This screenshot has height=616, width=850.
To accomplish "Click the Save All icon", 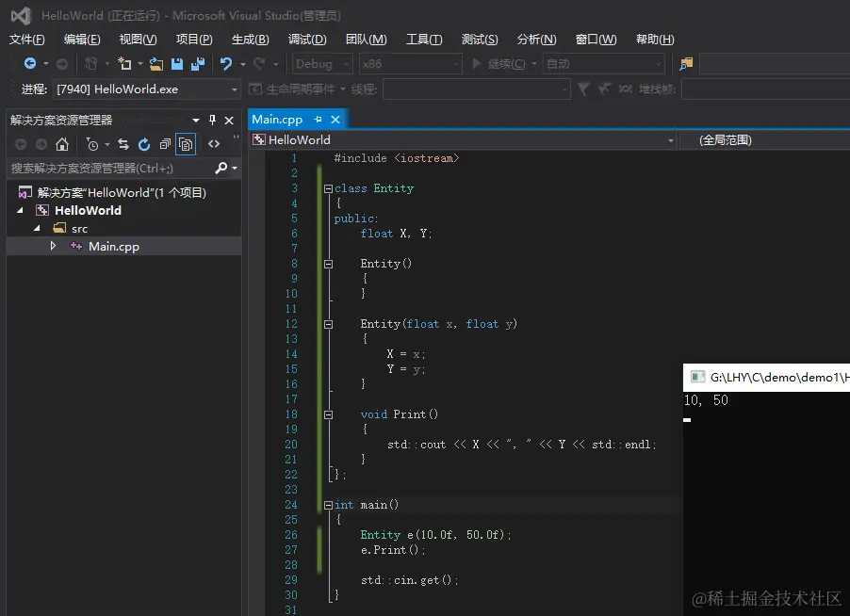I will [x=198, y=63].
